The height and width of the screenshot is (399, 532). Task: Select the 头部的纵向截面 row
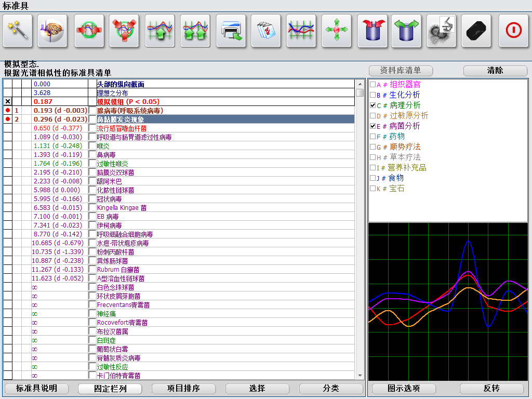coord(179,84)
